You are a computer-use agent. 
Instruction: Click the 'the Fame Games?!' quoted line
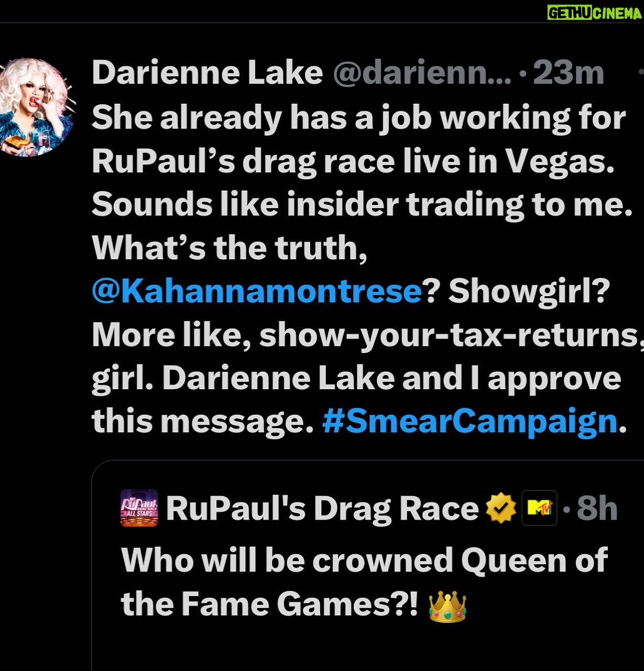(270, 605)
